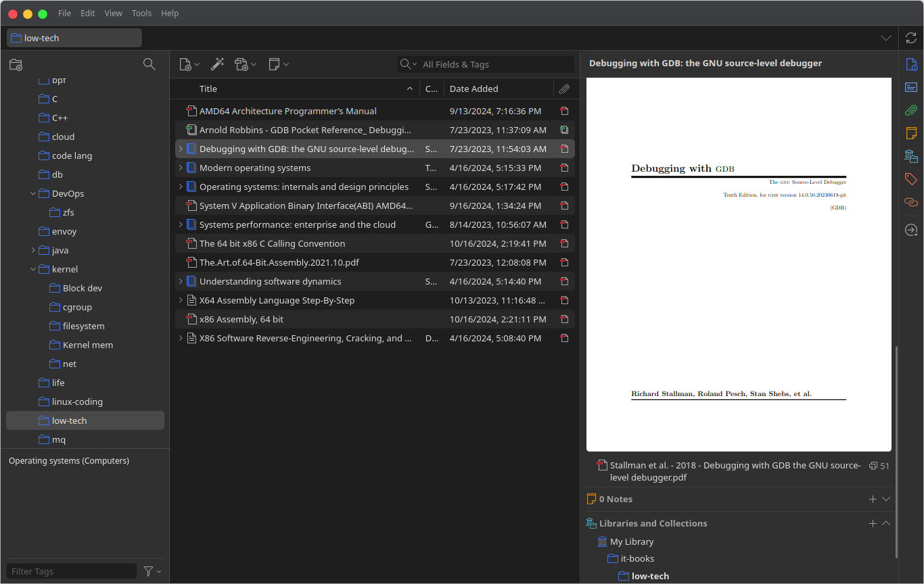Click the Sync with zotero.org icon
This screenshot has height=584, width=924.
pyautogui.click(x=911, y=38)
